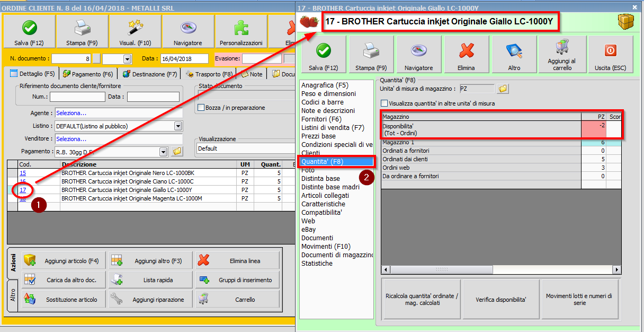Open the Statistiche section
The height and width of the screenshot is (332, 644).
(317, 263)
